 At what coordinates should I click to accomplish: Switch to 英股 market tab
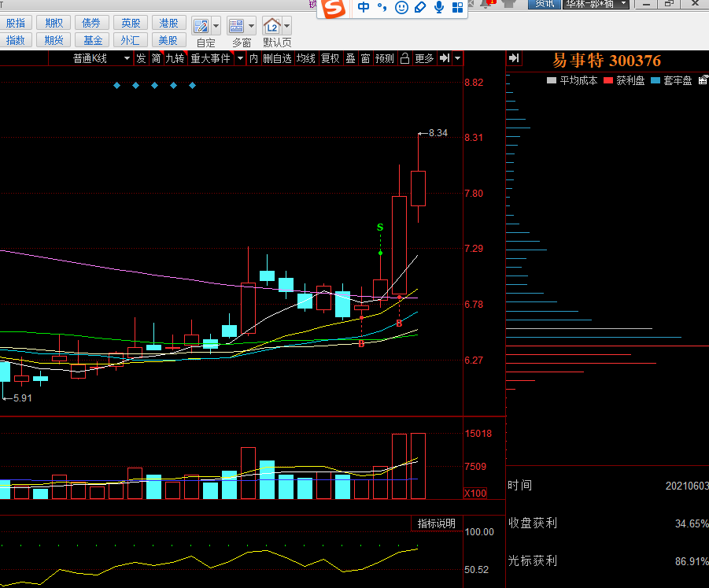click(x=130, y=23)
